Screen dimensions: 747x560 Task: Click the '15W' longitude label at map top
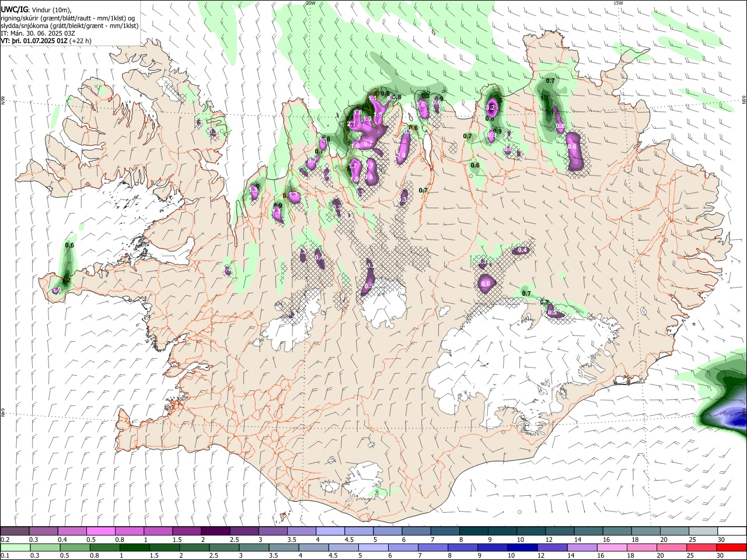(x=619, y=3)
